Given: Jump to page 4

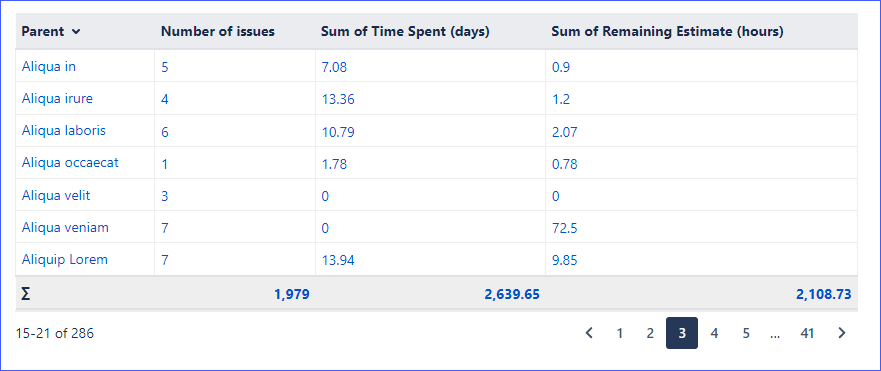Looking at the screenshot, I should click(x=714, y=333).
